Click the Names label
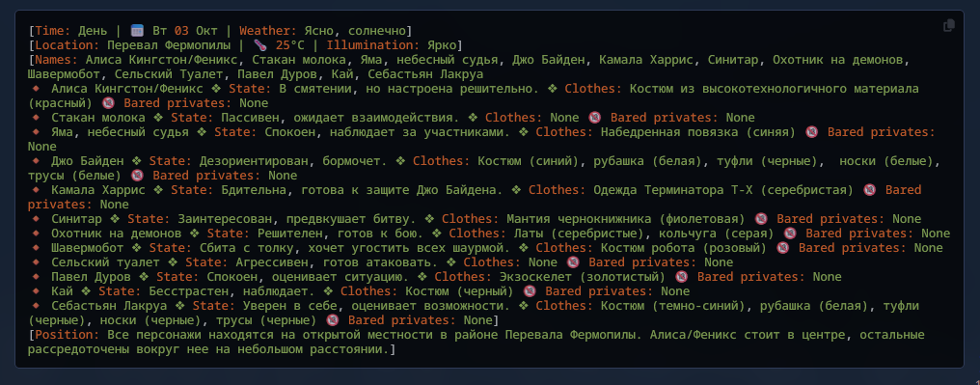Viewport: 980px width, 385px height. (57, 60)
